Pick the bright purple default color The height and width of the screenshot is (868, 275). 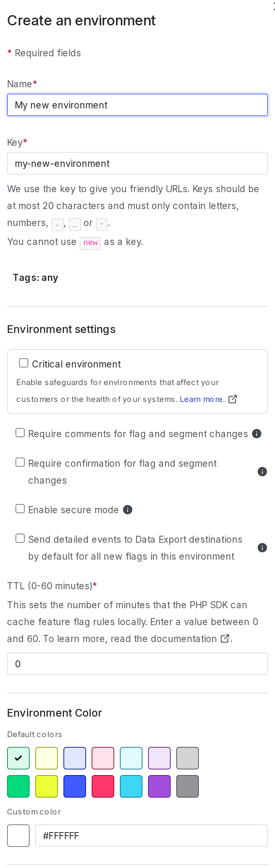coord(159,786)
